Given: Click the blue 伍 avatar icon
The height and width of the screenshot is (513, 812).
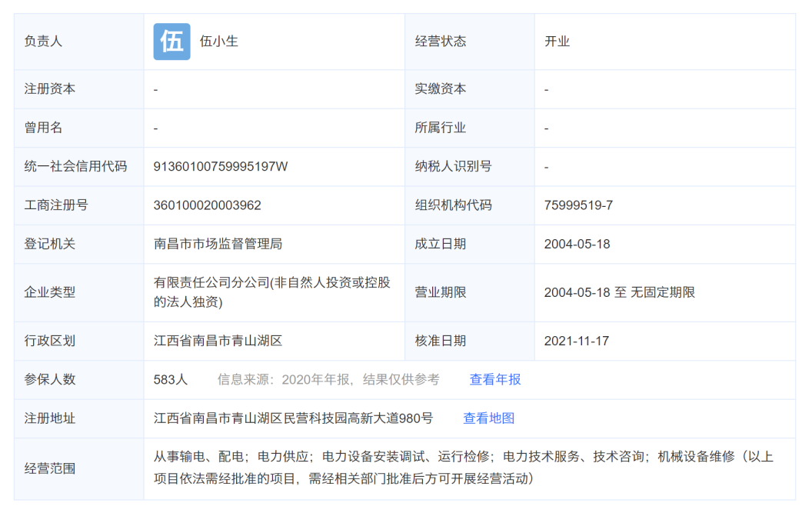Looking at the screenshot, I should (x=172, y=42).
